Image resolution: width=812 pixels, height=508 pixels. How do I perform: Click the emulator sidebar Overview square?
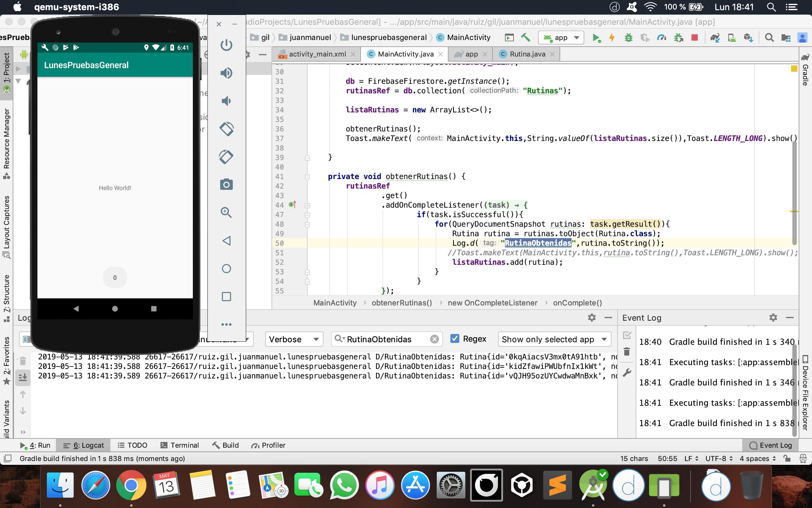[226, 296]
